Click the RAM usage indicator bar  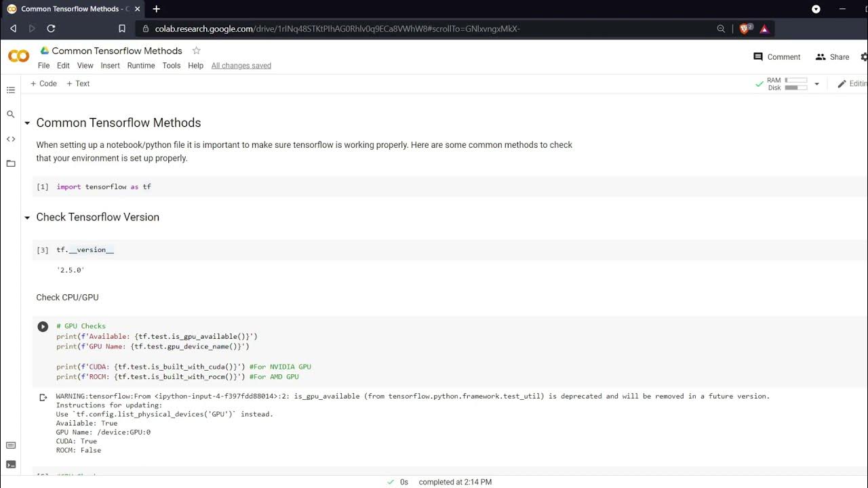795,80
